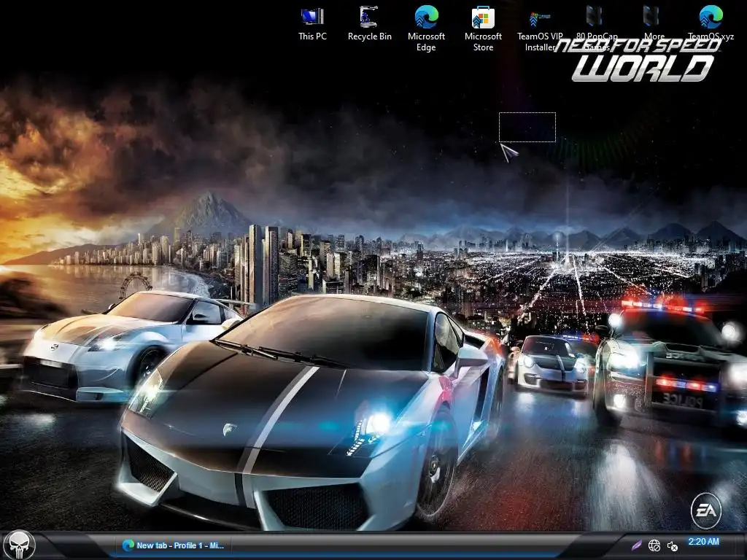Open the network globe tray icon
The width and height of the screenshot is (747, 560).
pyautogui.click(x=654, y=545)
